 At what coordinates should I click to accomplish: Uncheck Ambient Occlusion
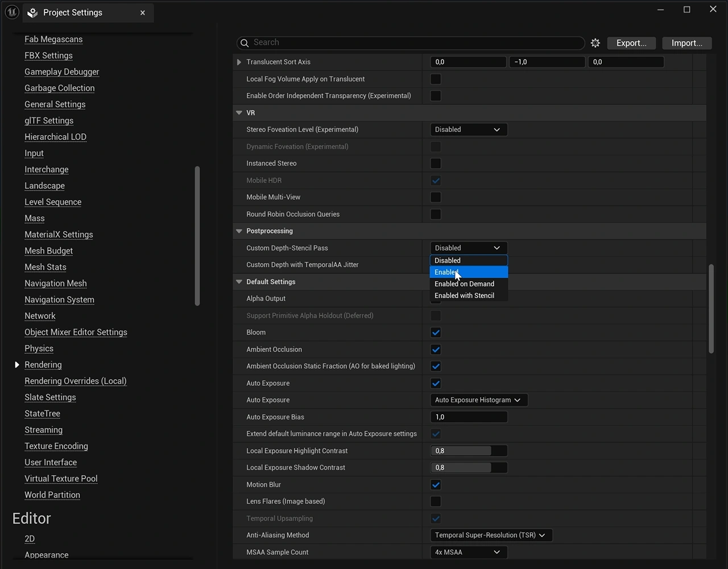pos(436,349)
